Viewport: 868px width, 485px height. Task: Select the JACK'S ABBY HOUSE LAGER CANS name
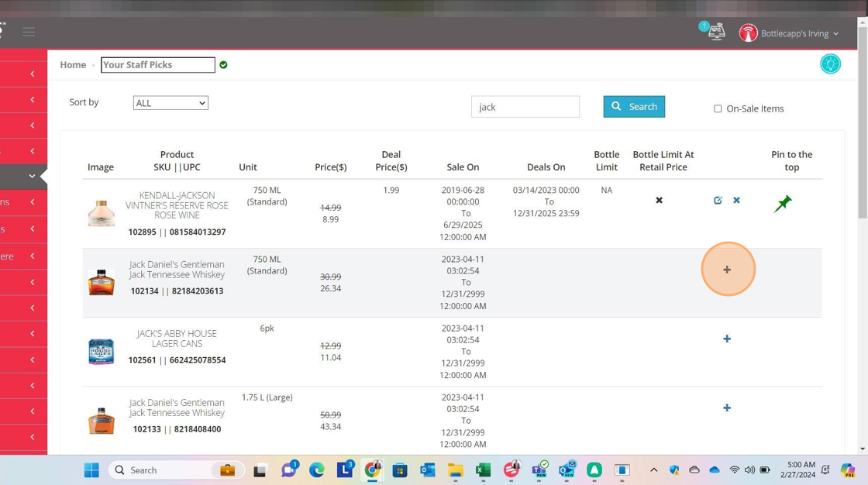(x=177, y=339)
